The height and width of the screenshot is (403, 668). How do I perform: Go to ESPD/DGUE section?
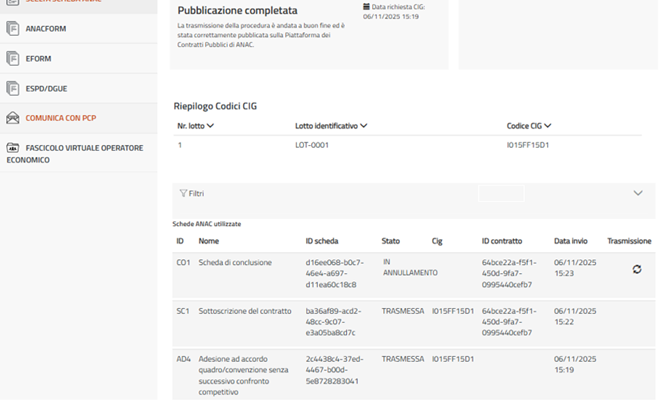pos(45,88)
